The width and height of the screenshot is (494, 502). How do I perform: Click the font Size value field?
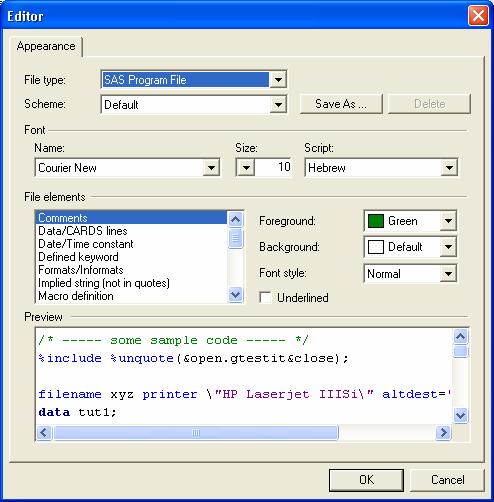(x=273, y=167)
